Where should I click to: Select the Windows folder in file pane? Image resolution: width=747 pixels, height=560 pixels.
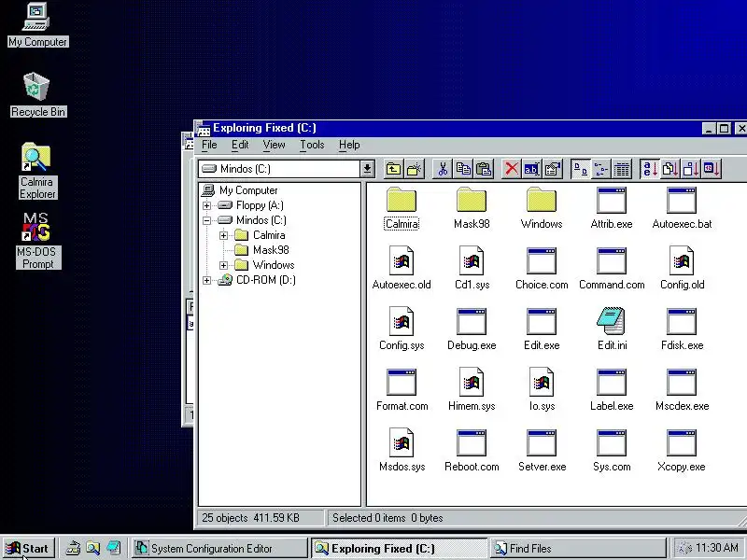542,201
